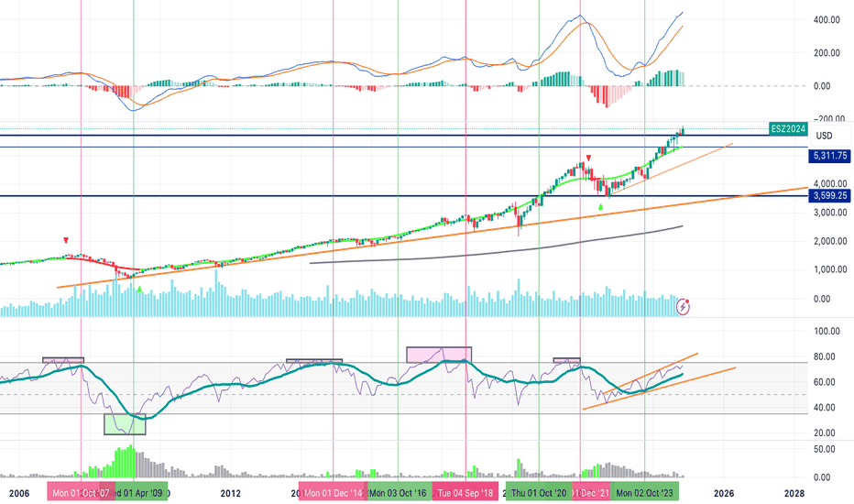The image size is (854, 504).
Task: Click the Thu 01 Oct '20 date marker
Action: (x=539, y=493)
